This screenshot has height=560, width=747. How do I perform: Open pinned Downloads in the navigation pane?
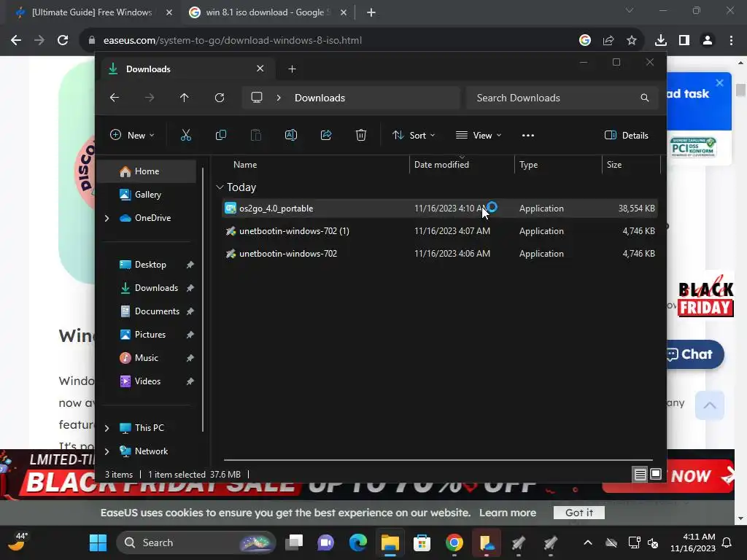tap(156, 288)
